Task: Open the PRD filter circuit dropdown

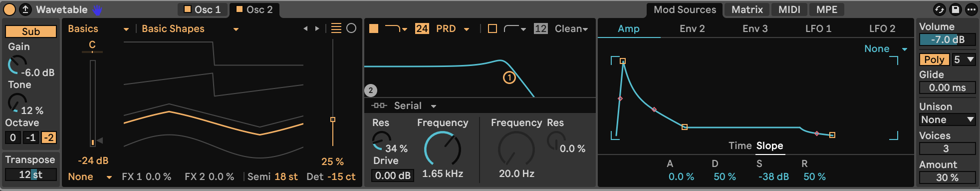Action: (453, 29)
